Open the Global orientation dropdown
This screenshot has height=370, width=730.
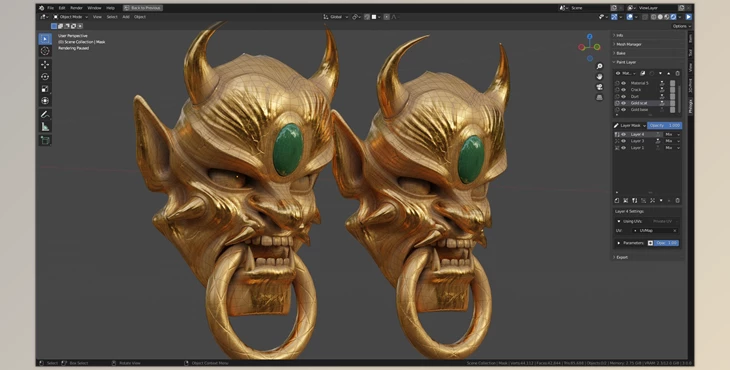point(336,17)
